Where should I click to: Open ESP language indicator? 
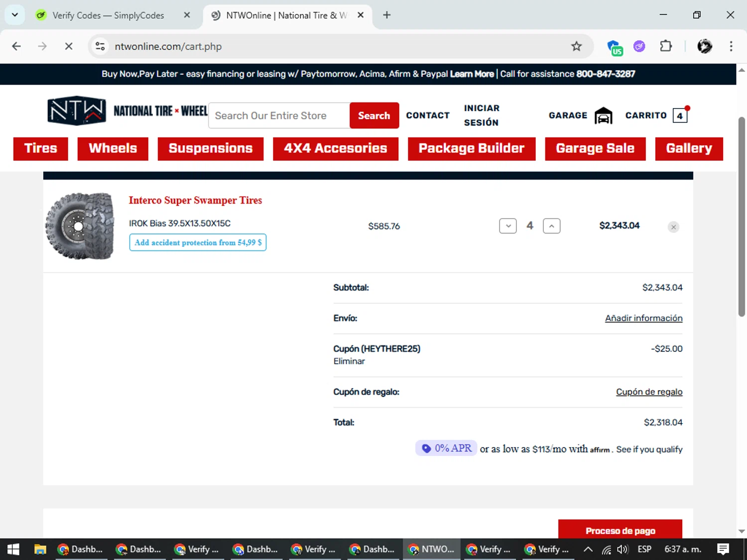click(x=644, y=549)
